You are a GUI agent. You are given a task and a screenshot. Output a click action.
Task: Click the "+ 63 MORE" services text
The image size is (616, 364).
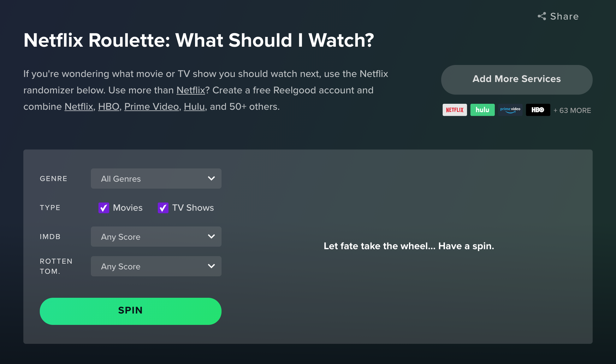pyautogui.click(x=572, y=110)
